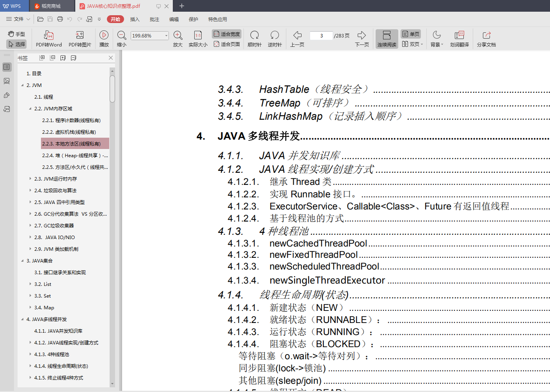The height and width of the screenshot is (392, 550).
Task: Add bookmark icon in 书签 panel
Action: click(63, 58)
